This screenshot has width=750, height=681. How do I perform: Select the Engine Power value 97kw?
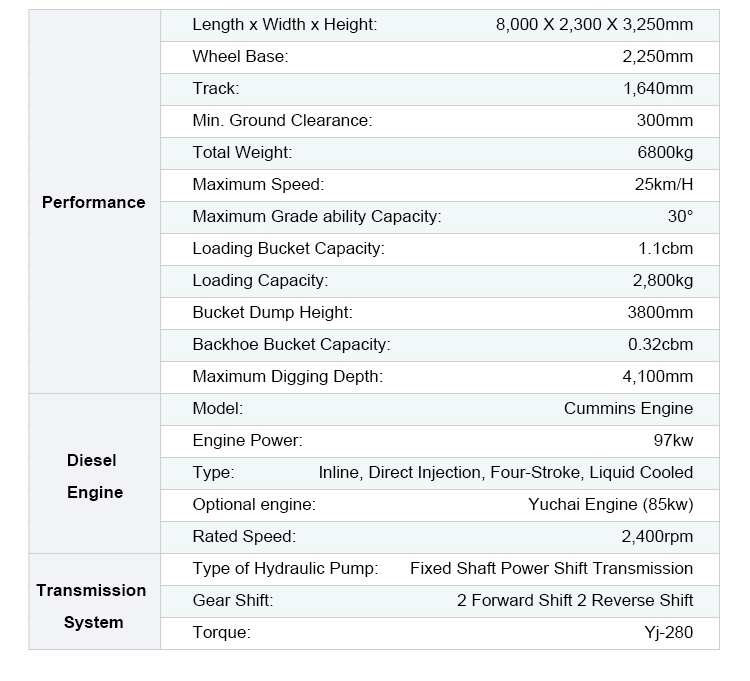(673, 441)
